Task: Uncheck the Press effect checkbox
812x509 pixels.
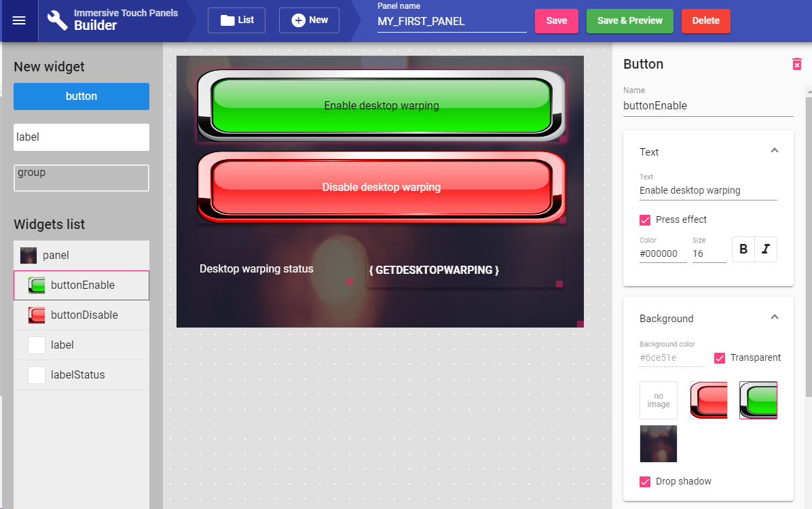Action: tap(645, 220)
